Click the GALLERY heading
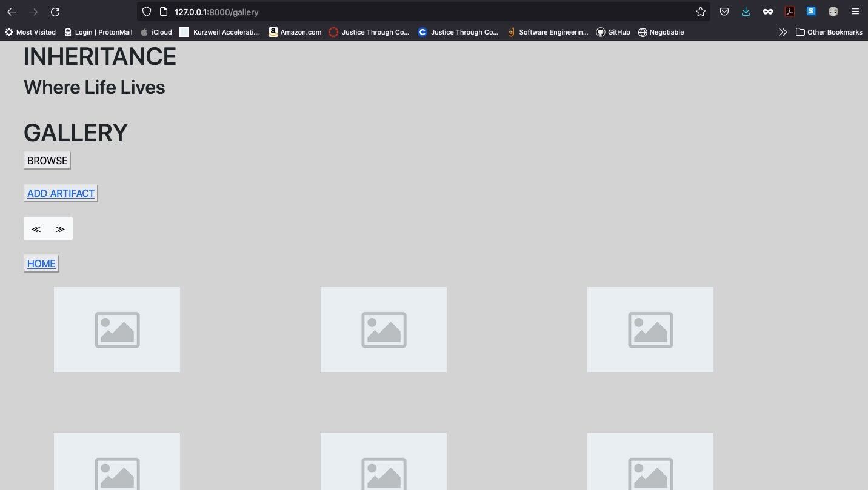The width and height of the screenshot is (868, 490). click(x=76, y=133)
